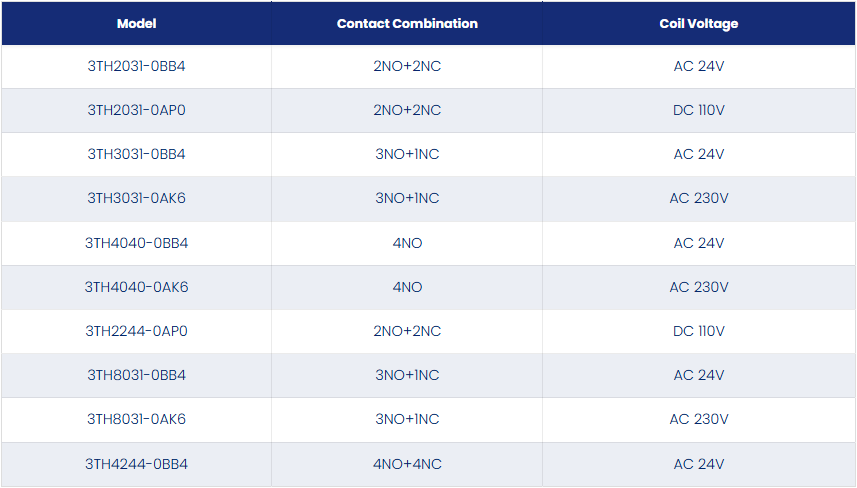Click DC 110V voltage for 3TH2244-0AP0
The image size is (857, 488).
pyautogui.click(x=698, y=331)
